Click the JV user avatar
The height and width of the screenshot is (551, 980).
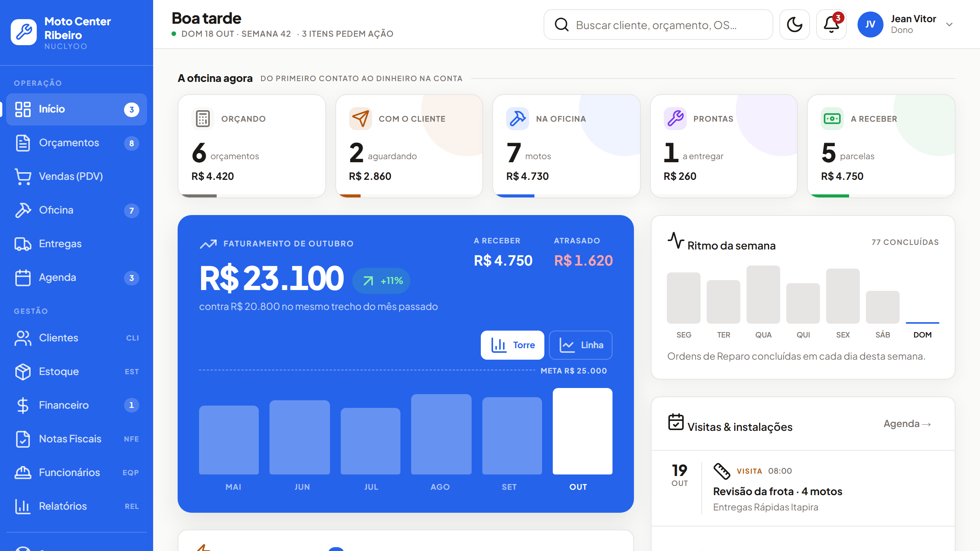click(871, 24)
